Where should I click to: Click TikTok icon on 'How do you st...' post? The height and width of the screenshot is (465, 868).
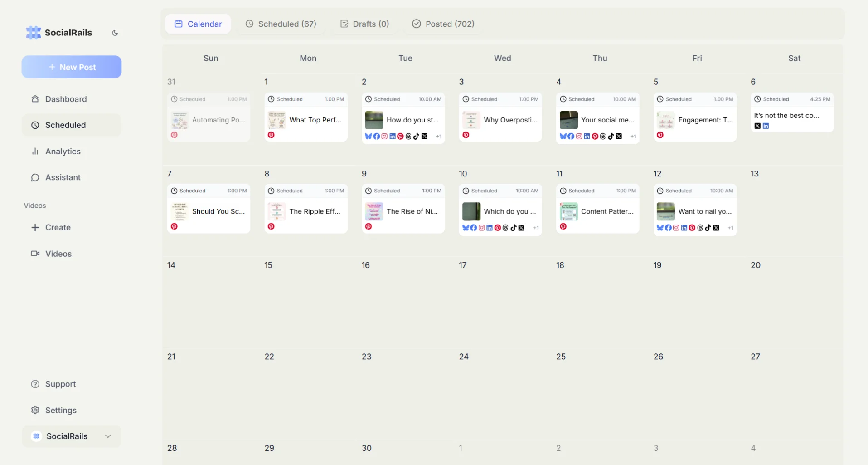click(x=416, y=137)
